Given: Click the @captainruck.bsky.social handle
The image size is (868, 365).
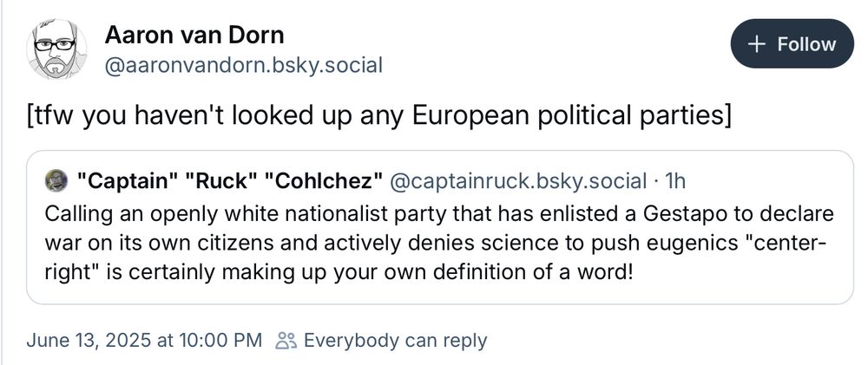Looking at the screenshot, I should click(x=518, y=181).
